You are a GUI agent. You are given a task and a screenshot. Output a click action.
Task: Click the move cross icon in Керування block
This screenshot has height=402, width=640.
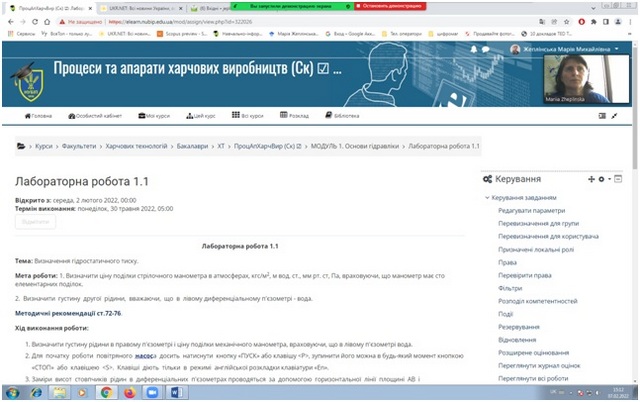(591, 179)
